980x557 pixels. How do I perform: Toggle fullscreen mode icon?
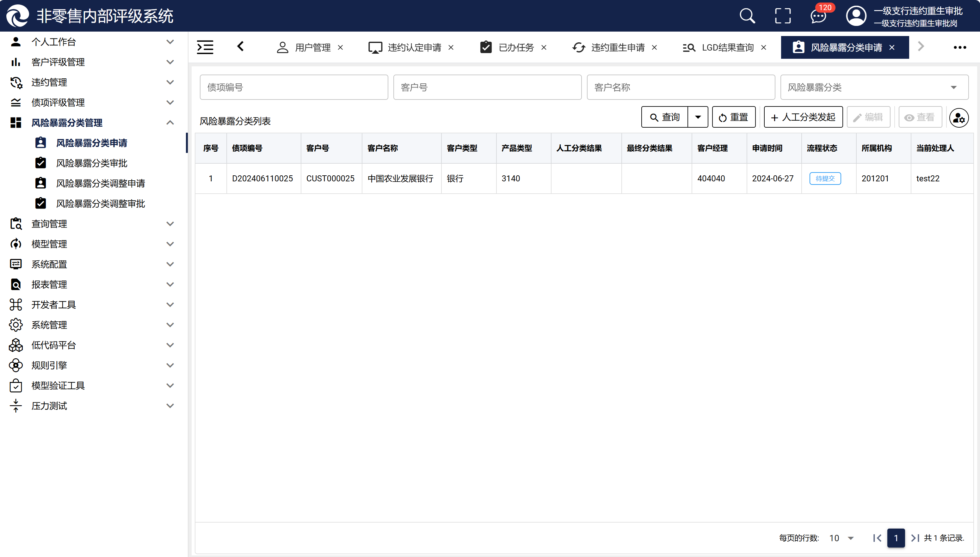point(782,16)
